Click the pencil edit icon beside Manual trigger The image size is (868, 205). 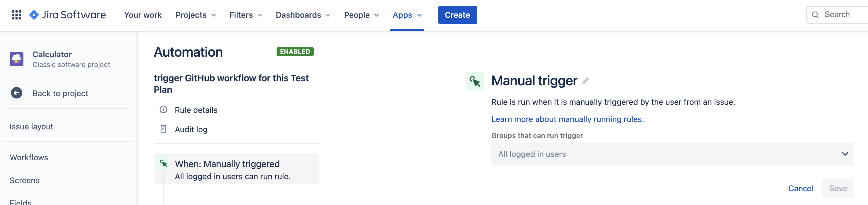coord(585,81)
